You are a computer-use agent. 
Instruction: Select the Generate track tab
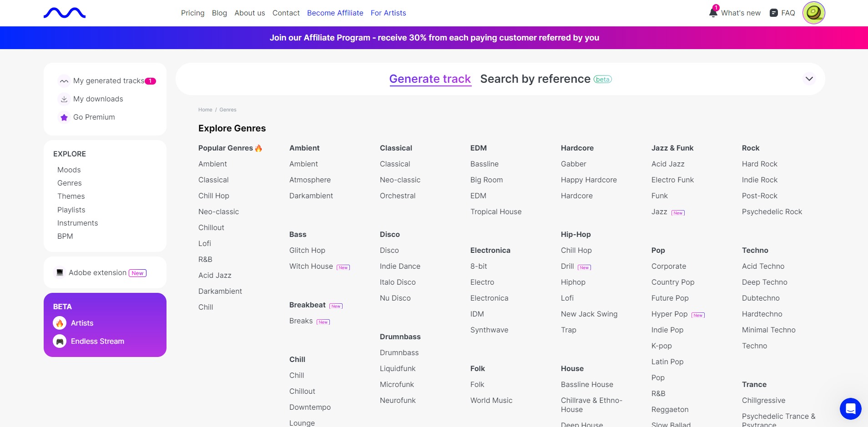[x=430, y=79]
